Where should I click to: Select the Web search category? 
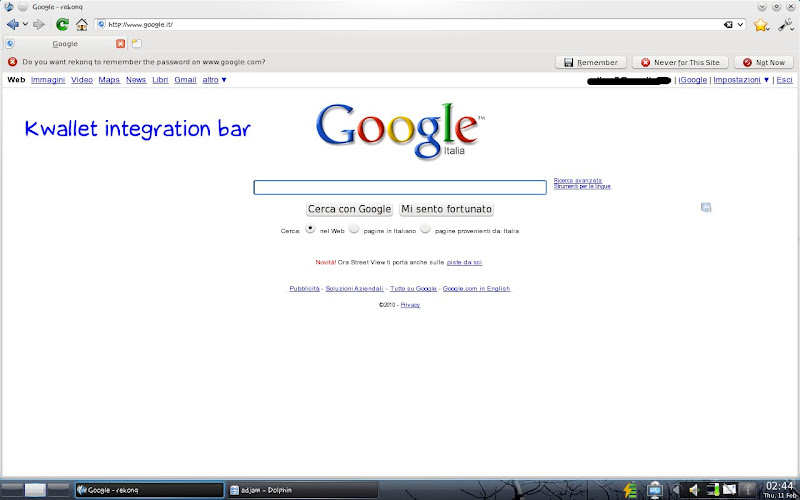point(16,80)
